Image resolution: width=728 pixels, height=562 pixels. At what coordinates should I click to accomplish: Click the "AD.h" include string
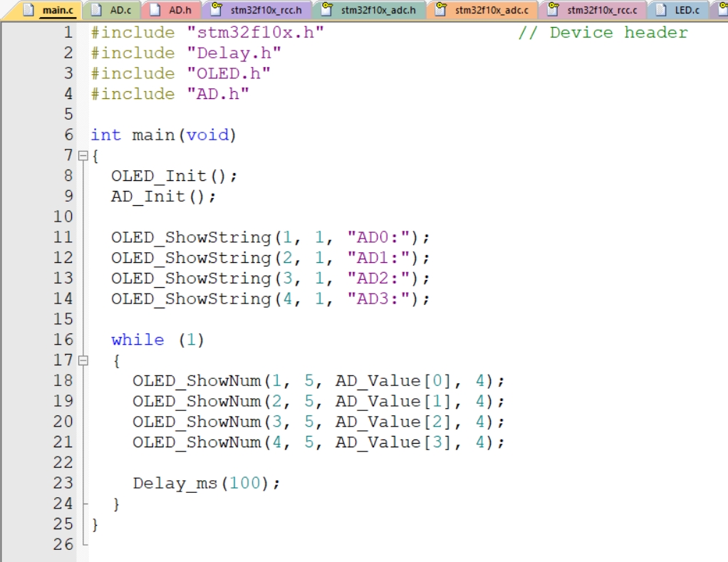point(218,94)
